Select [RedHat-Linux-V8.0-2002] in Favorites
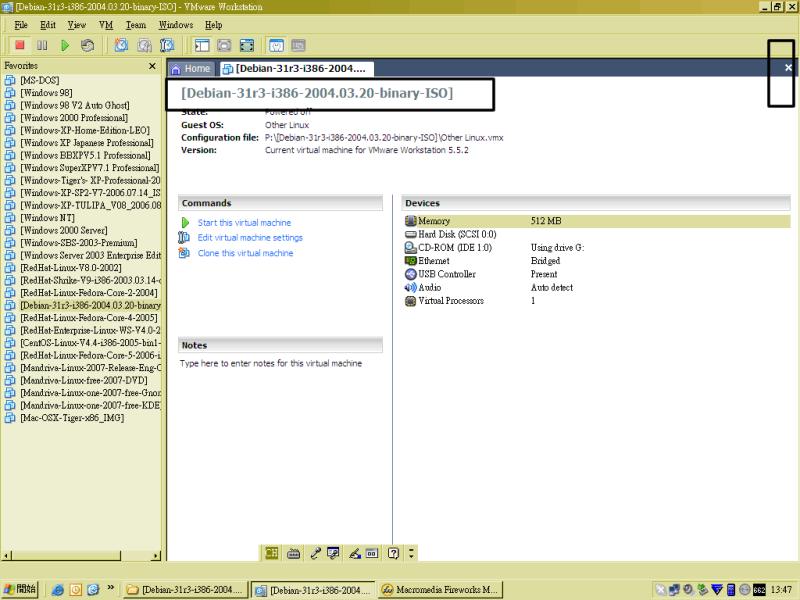Image resolution: width=800 pixels, height=600 pixels. coord(71,268)
